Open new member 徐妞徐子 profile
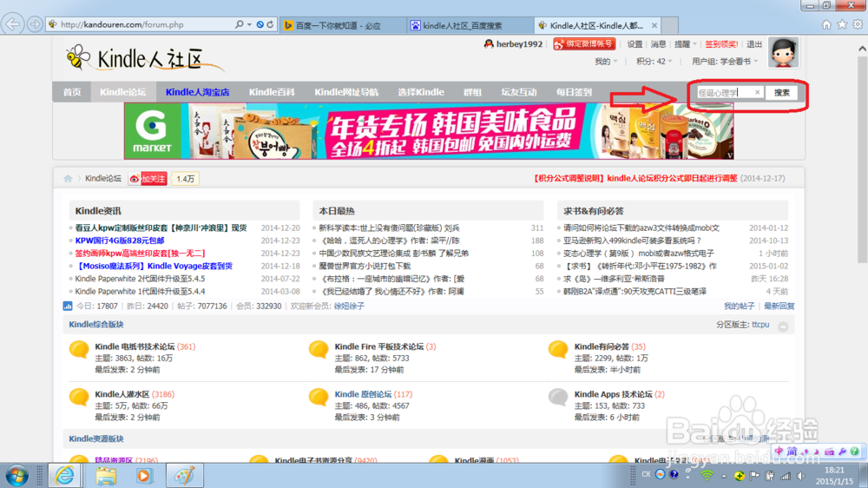This screenshot has height=488, width=868. (x=349, y=306)
